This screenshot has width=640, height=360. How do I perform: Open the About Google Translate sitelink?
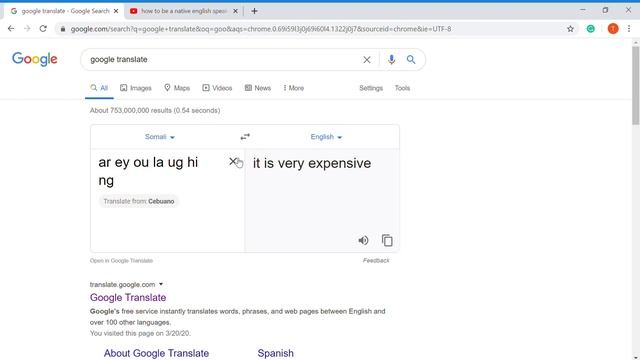tap(156, 353)
